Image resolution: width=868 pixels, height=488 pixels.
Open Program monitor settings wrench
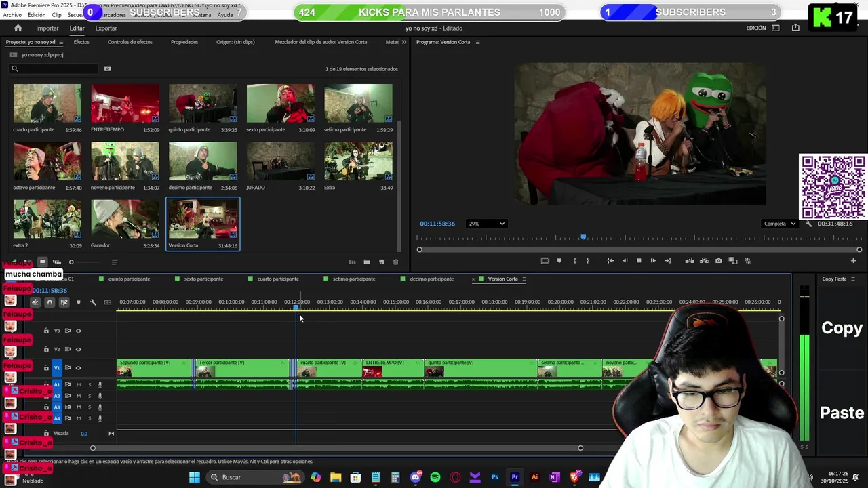click(x=808, y=224)
